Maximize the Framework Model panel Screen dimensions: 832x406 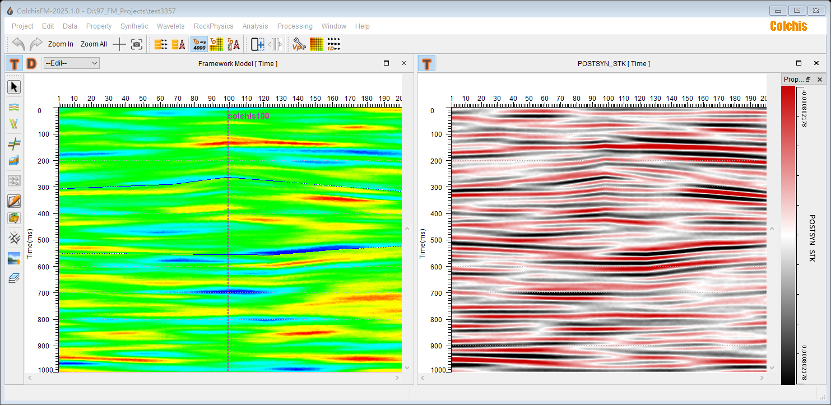[386, 63]
